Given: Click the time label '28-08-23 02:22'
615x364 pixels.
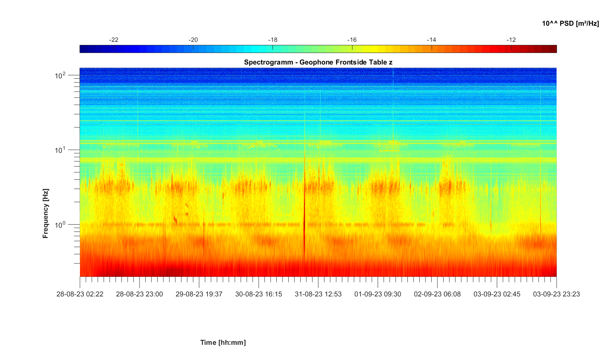Looking at the screenshot, I should [x=80, y=294].
